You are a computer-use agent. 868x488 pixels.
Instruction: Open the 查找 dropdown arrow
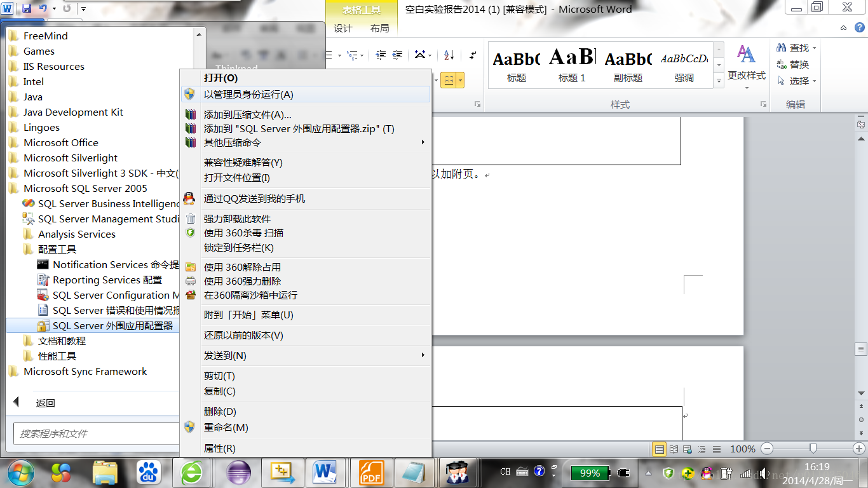814,48
